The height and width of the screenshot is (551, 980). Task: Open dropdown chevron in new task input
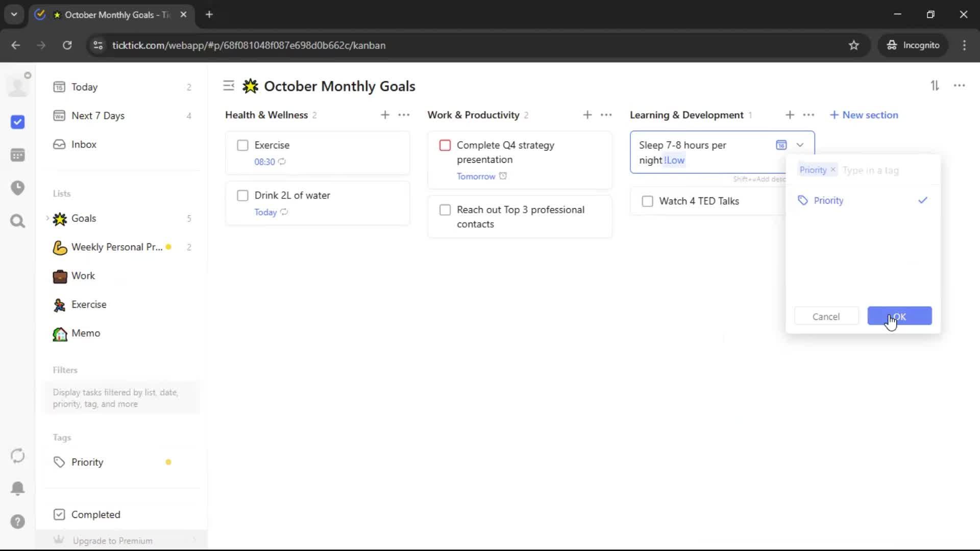coord(800,145)
